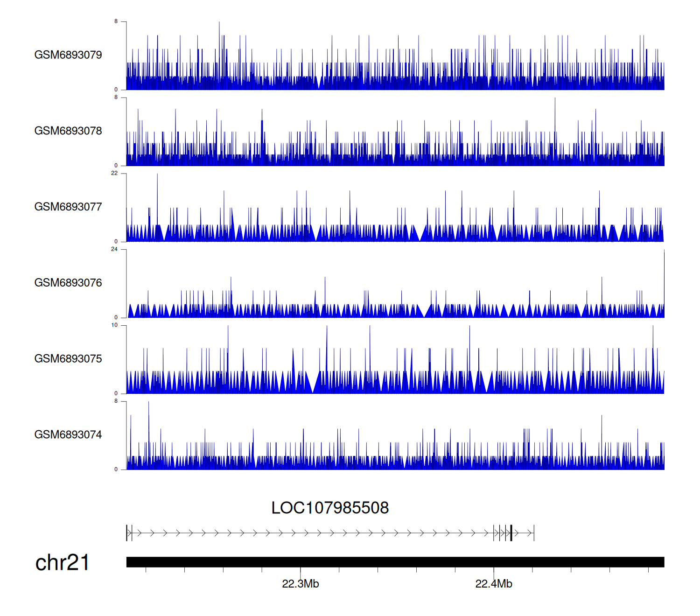This screenshot has width=700, height=616.
Task: Click the first exon at gene's left end
Action: point(127,533)
